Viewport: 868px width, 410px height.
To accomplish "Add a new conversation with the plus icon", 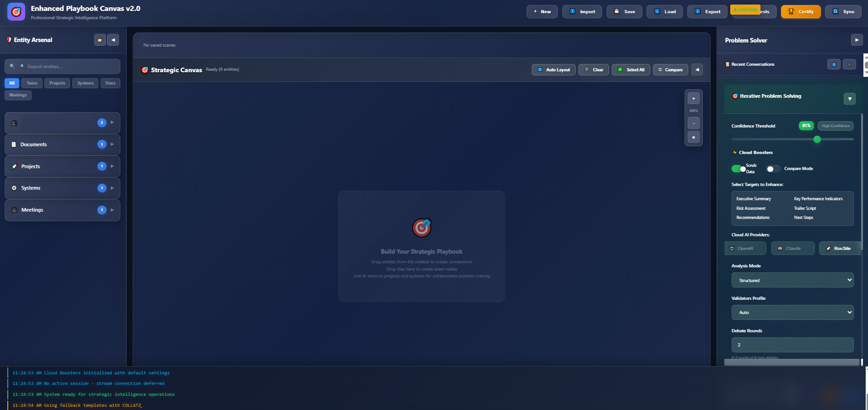I will tap(849, 64).
